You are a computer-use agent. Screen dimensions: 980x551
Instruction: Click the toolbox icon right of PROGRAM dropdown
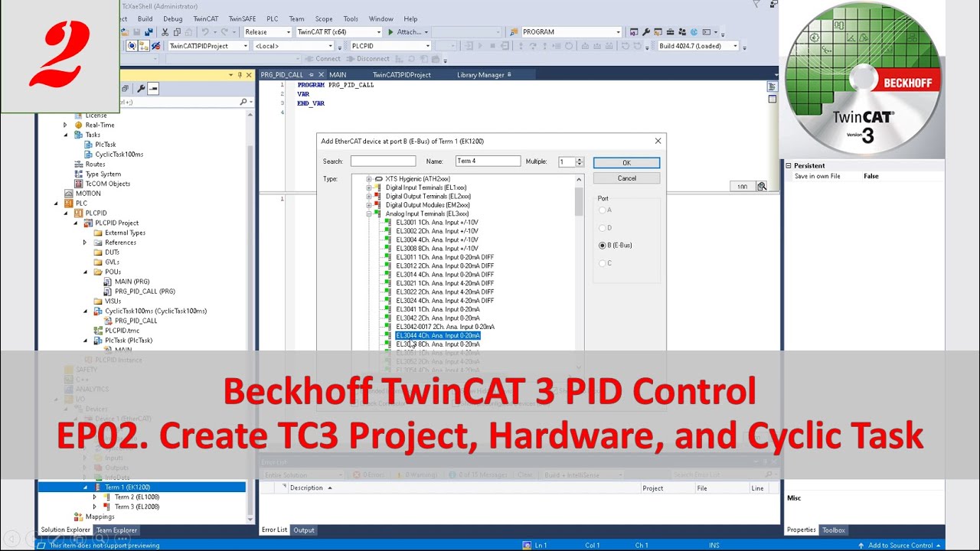click(x=671, y=32)
